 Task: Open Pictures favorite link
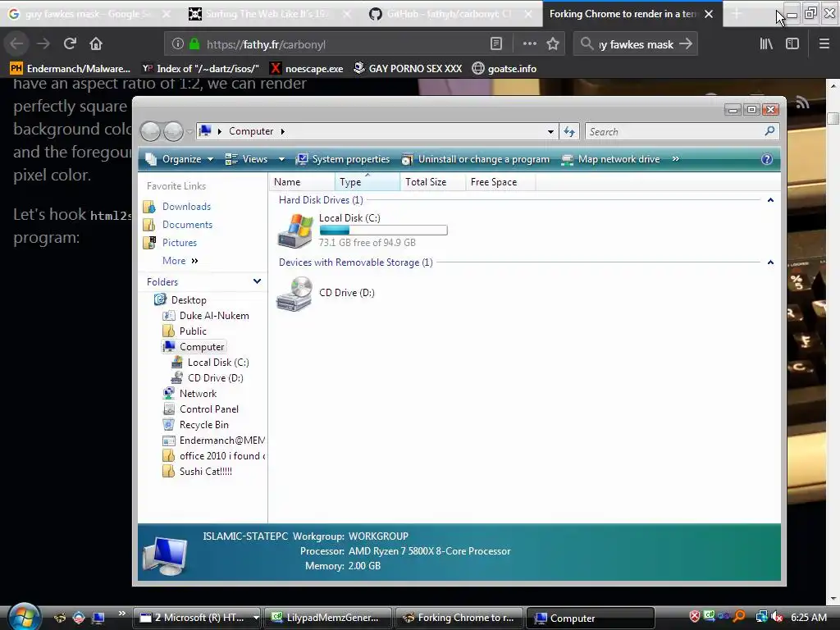pyautogui.click(x=180, y=243)
